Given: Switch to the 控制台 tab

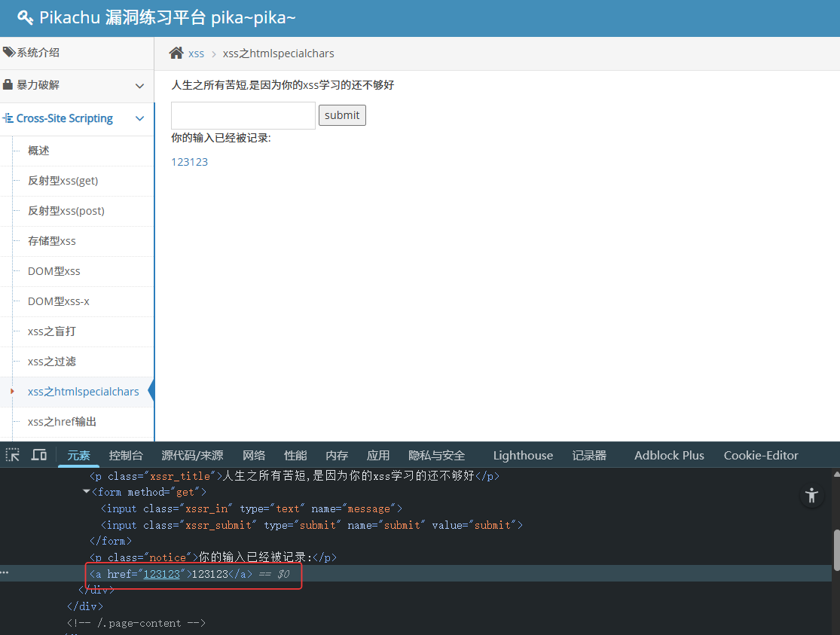Looking at the screenshot, I should coord(126,456).
